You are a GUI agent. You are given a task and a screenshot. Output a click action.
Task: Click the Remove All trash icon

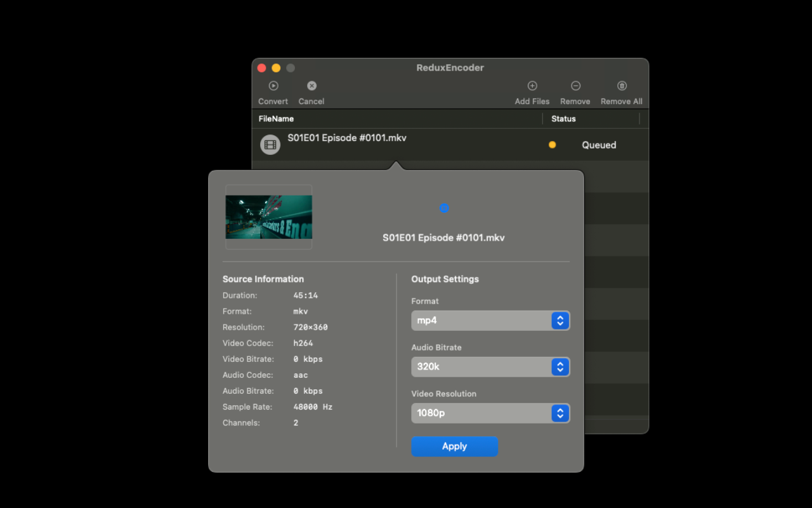(621, 85)
